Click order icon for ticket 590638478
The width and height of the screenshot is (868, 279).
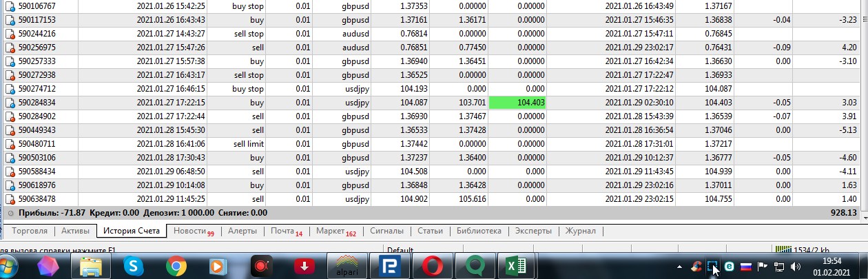(x=10, y=199)
